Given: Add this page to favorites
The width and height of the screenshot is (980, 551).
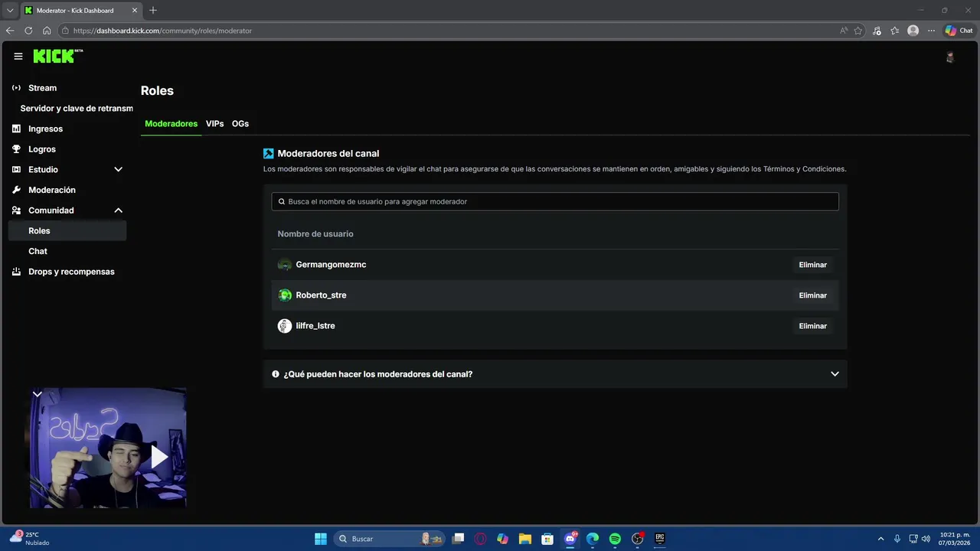Looking at the screenshot, I should tap(858, 31).
